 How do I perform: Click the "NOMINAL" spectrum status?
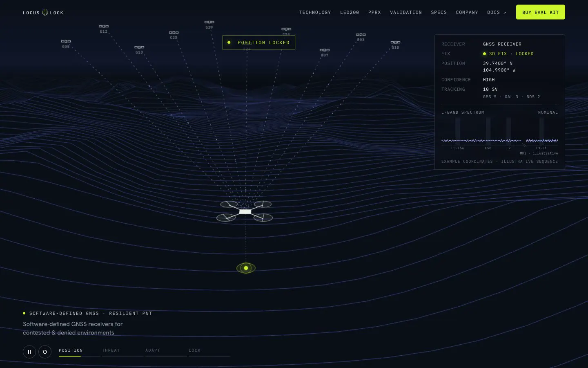548,112
